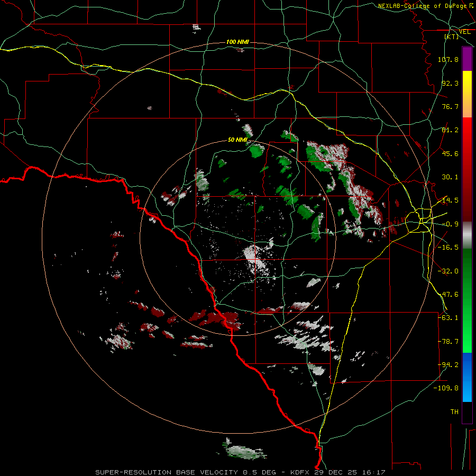
Task: Select the -109.8 scale value
Action: [x=446, y=388]
